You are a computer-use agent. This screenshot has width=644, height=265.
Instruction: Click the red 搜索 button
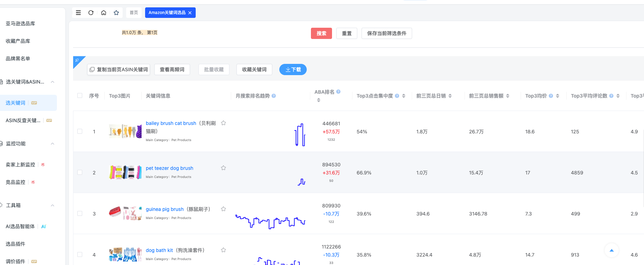tap(321, 33)
